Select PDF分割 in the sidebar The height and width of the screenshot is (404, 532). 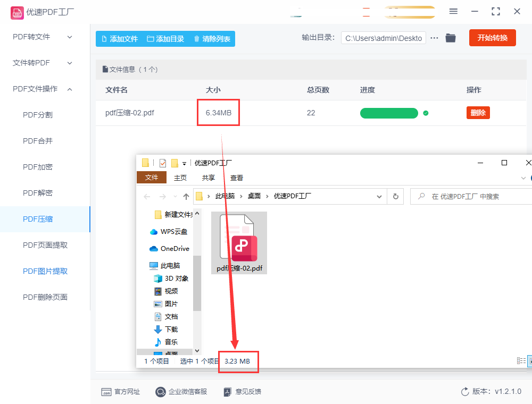38,115
